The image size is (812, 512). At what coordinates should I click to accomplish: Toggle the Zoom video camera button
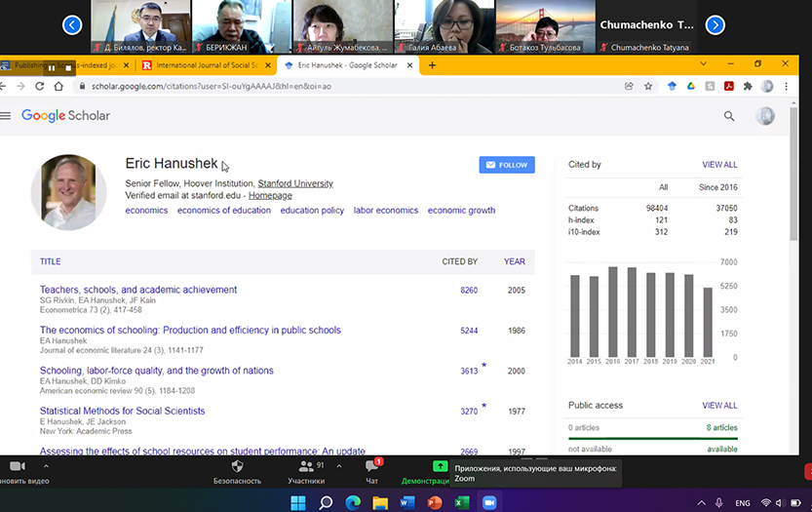click(x=17, y=467)
